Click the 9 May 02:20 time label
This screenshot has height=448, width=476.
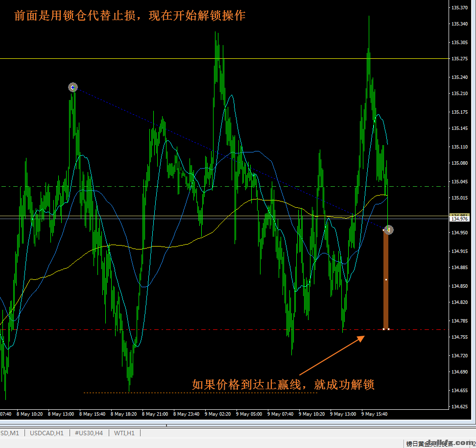(x=217, y=414)
